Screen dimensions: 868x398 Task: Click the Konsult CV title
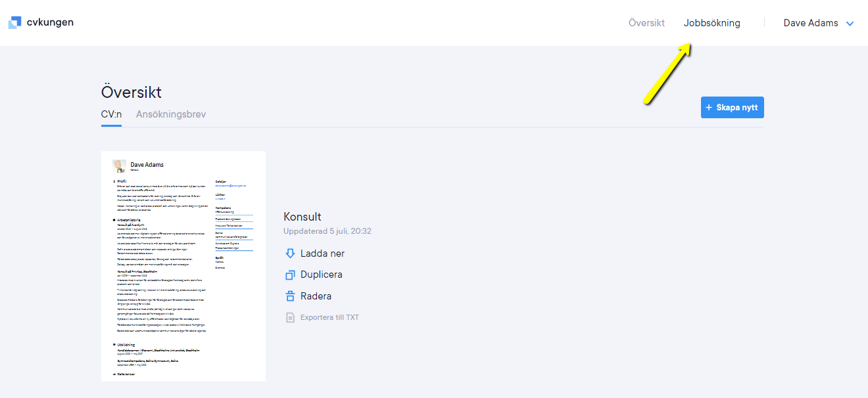302,217
